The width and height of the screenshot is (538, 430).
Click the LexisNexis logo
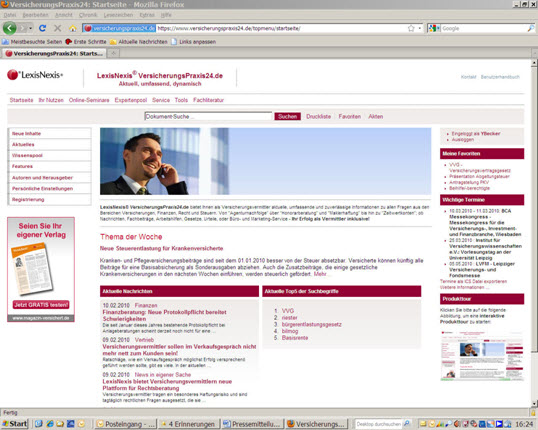coord(35,75)
